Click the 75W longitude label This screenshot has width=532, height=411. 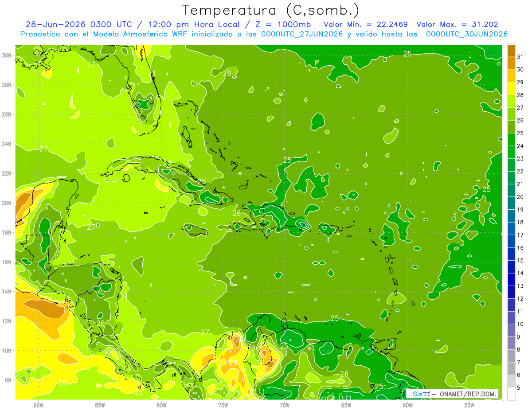click(223, 405)
